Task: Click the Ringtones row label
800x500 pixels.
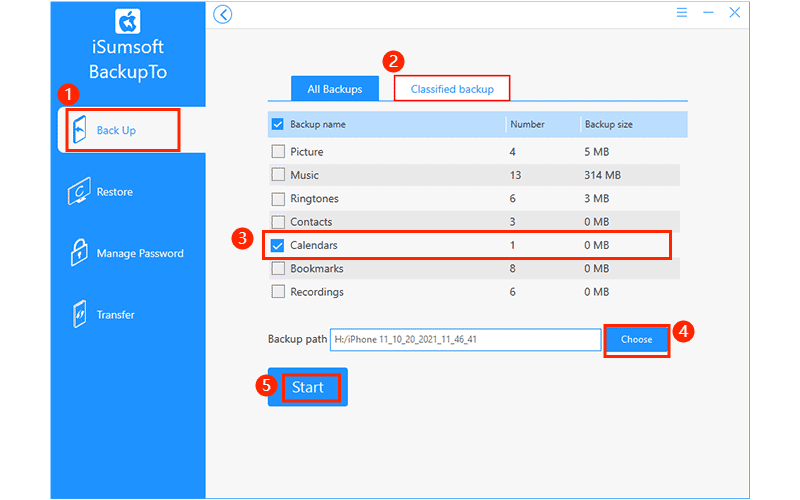Action: [314, 198]
